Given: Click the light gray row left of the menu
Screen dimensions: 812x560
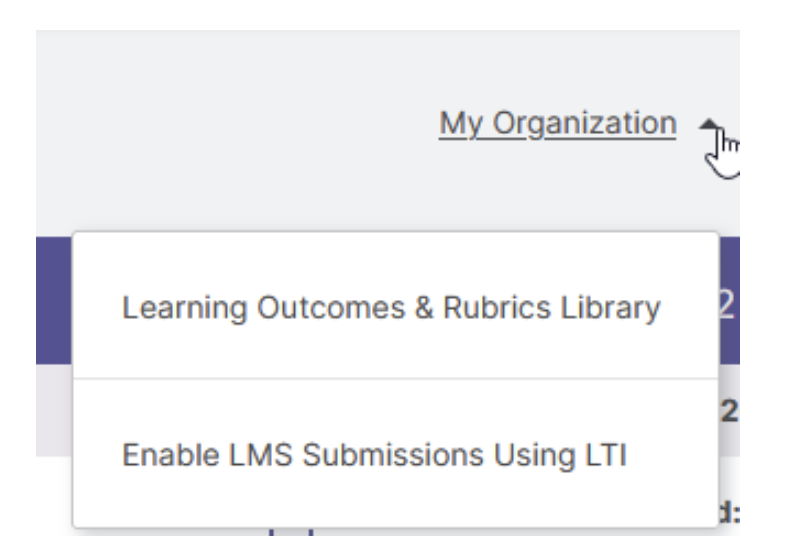Looking at the screenshot, I should click(54, 410).
